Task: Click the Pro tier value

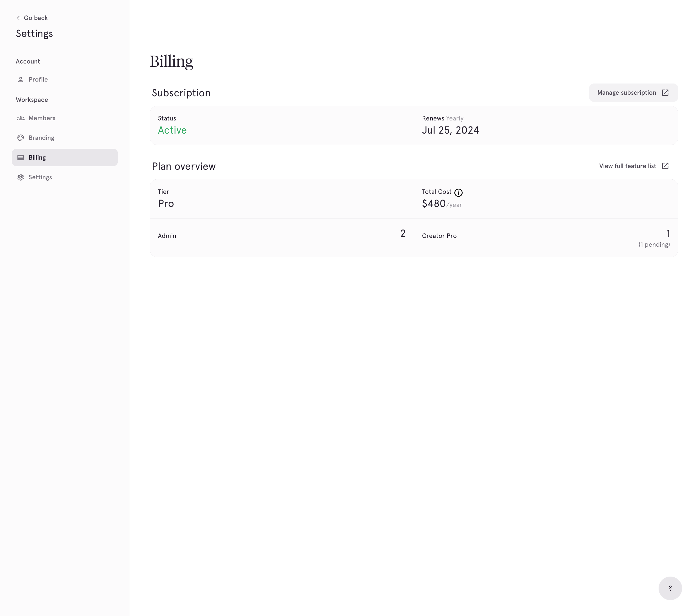Action: (166, 203)
